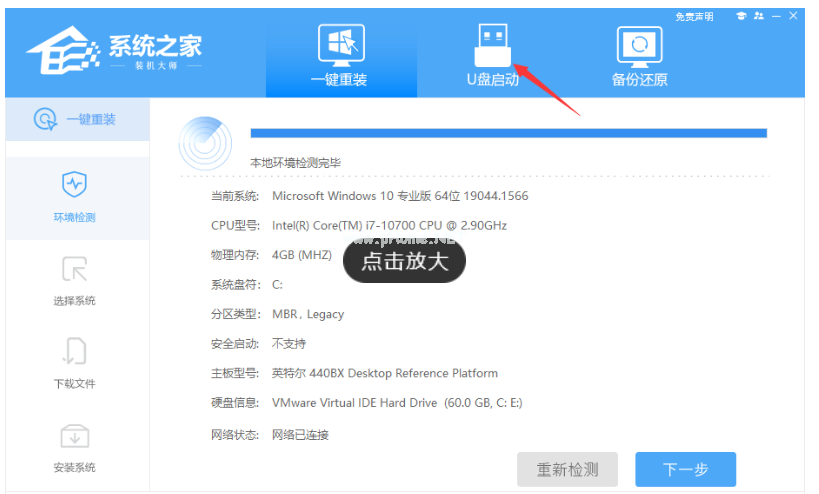The height and width of the screenshot is (494, 819).
Task: Select the 选择系统 step icon
Action: [75, 270]
